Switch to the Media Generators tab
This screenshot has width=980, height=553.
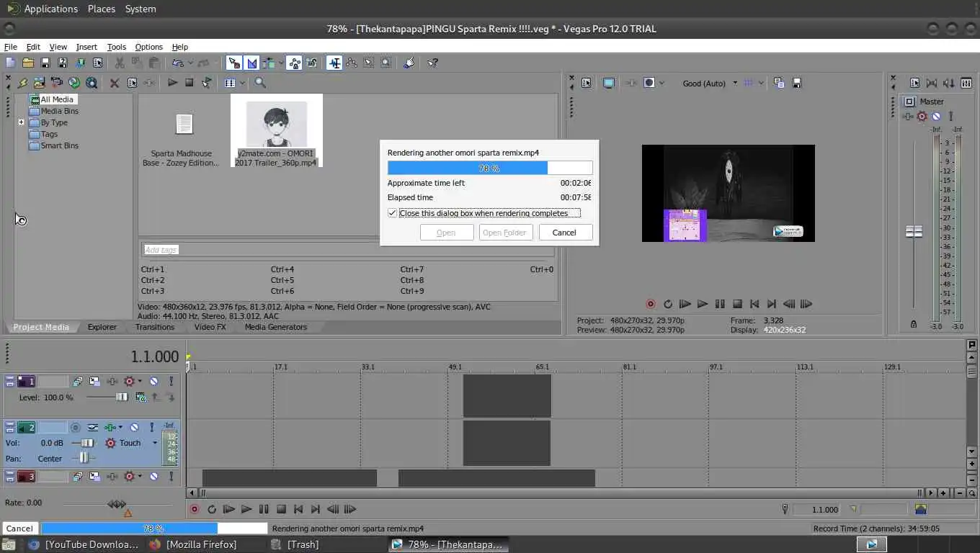[x=275, y=327]
